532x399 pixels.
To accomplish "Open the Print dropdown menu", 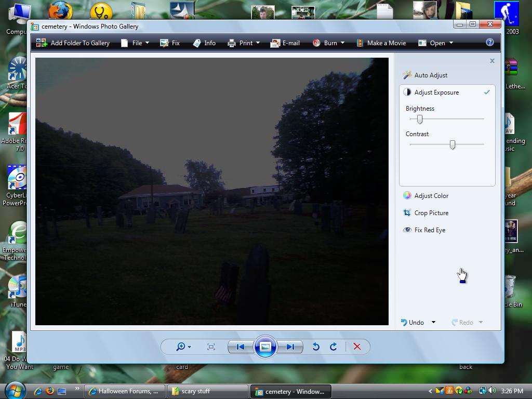I will pos(245,43).
